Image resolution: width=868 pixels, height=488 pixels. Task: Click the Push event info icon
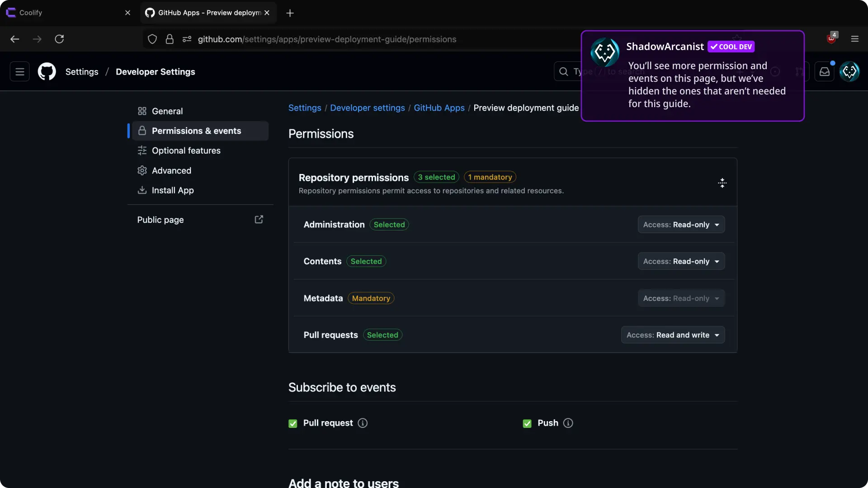[568, 423]
